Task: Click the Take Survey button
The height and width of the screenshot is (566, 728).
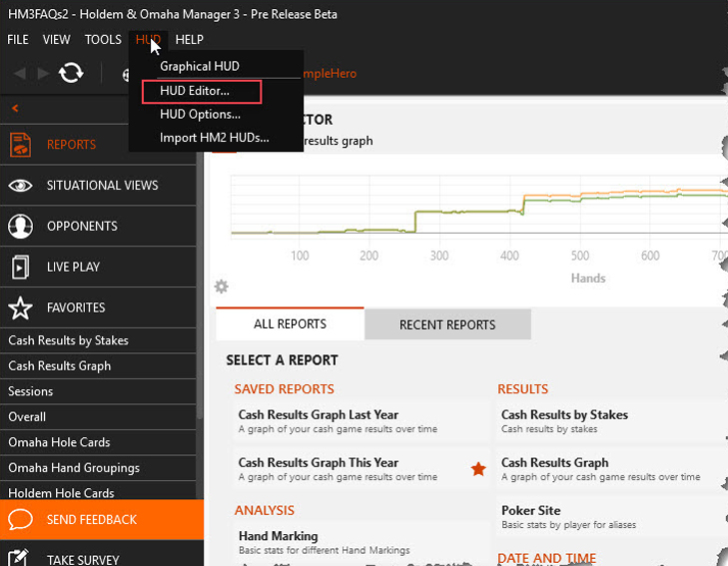Action: [x=84, y=560]
